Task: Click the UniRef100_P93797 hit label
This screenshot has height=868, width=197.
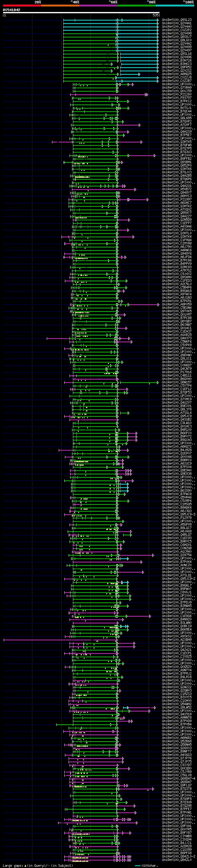Action: point(177,98)
